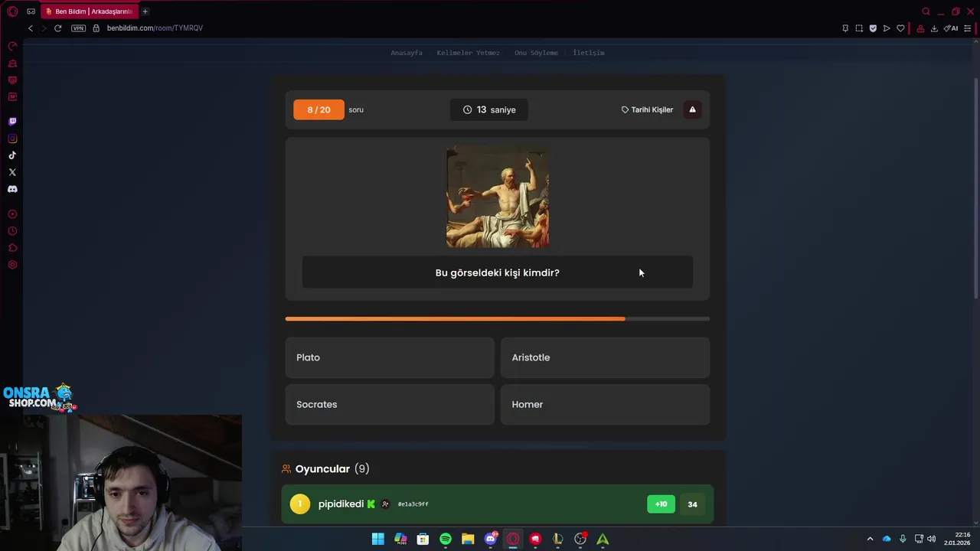The height and width of the screenshot is (551, 980).
Task: Reload the current page
Action: (x=57, y=28)
